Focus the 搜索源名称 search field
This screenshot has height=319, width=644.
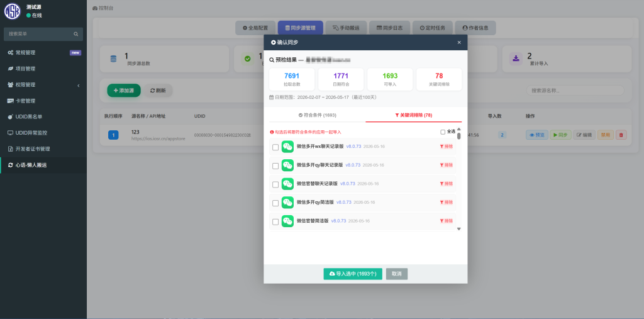pos(575,91)
